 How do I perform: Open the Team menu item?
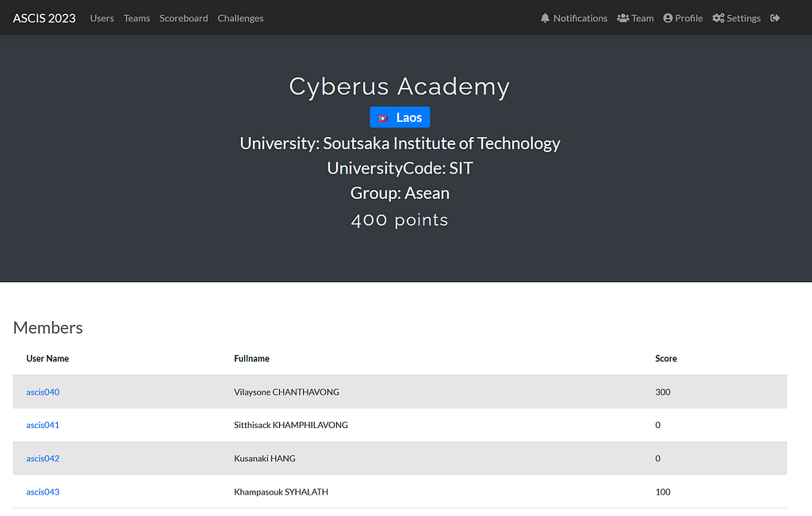635,18
